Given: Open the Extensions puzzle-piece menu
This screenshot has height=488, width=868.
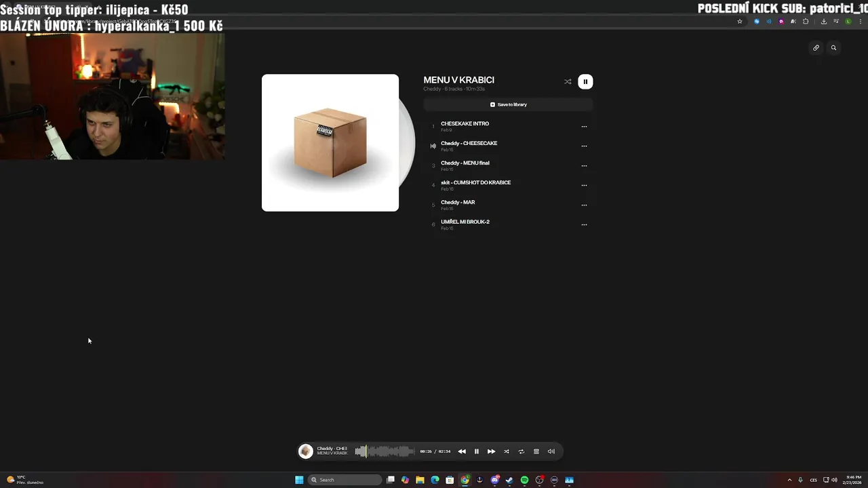Looking at the screenshot, I should tap(806, 21).
